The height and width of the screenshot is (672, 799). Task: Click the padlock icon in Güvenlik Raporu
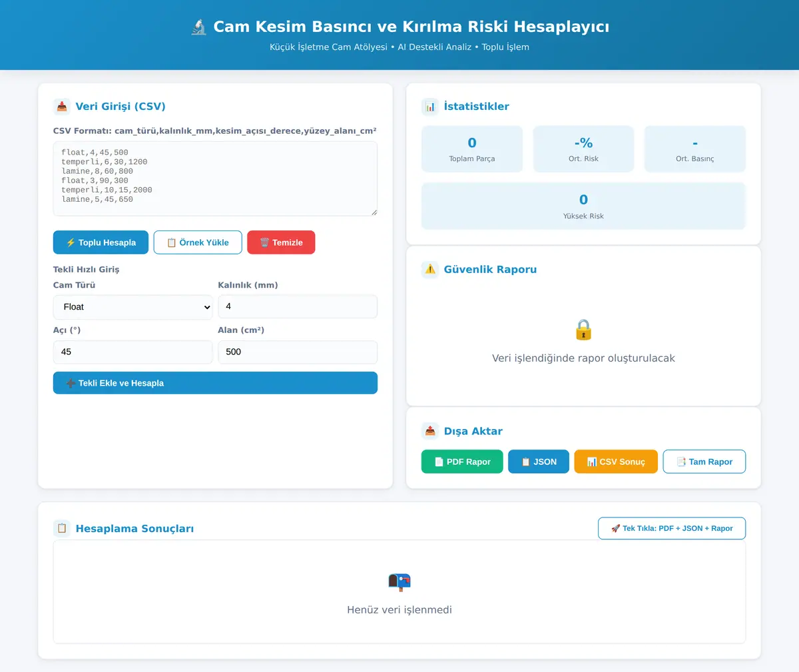[583, 330]
